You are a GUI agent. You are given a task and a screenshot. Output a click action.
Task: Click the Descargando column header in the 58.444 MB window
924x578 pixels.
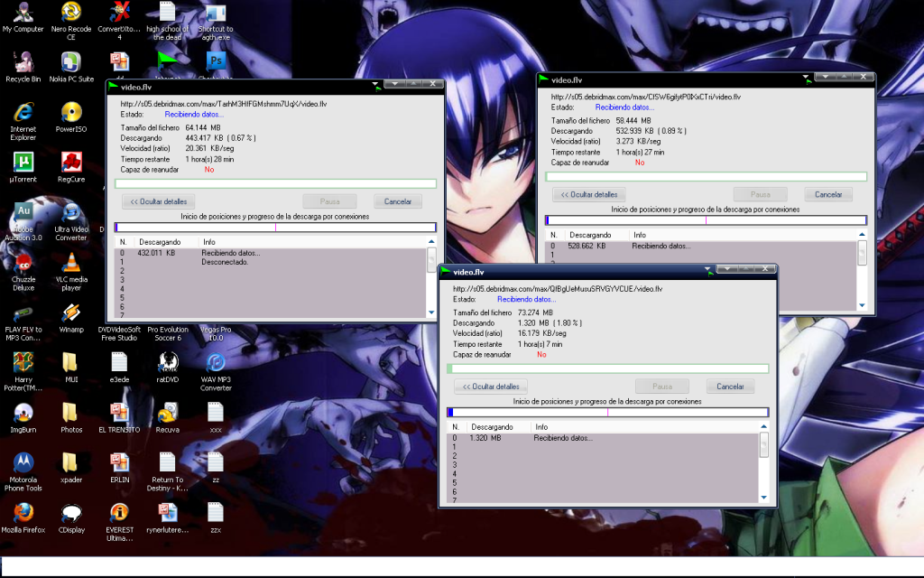point(596,235)
